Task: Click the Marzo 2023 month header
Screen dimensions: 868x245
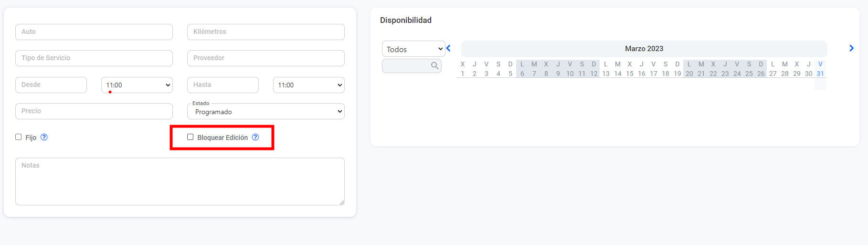Action: [644, 49]
